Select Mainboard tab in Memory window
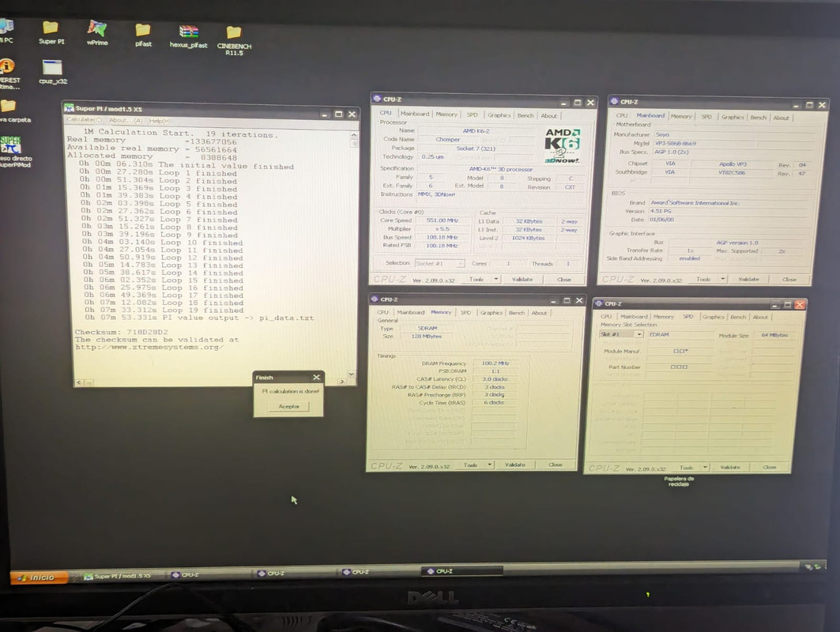 coord(410,312)
